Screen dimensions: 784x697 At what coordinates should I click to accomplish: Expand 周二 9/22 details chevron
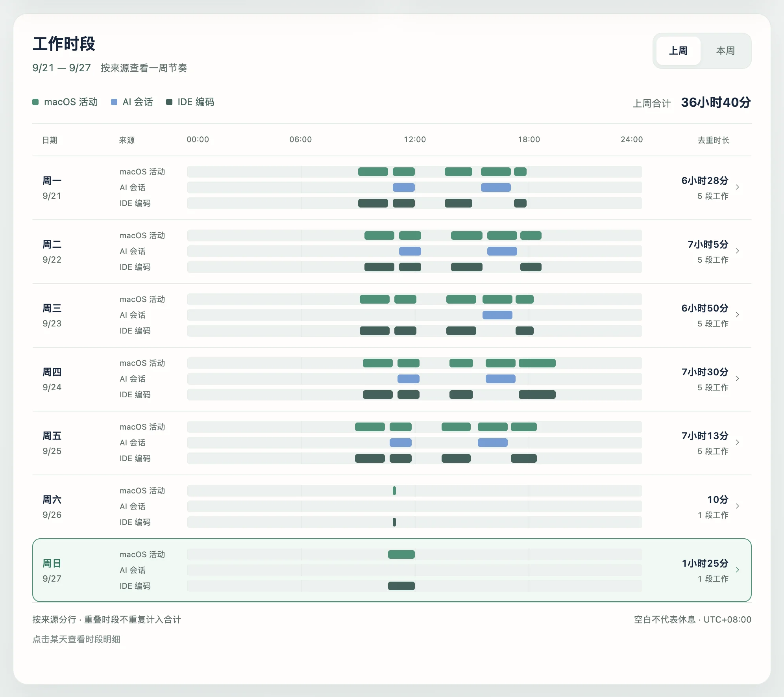737,251
